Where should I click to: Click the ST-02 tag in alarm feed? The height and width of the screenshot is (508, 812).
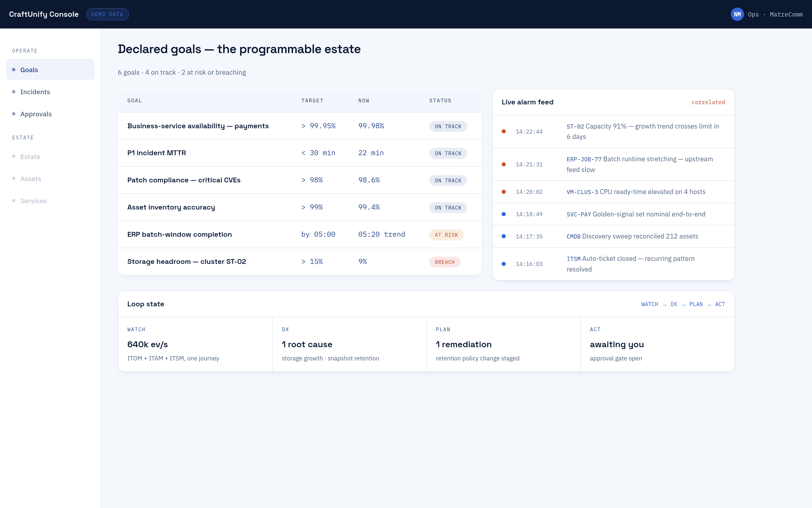(x=575, y=127)
